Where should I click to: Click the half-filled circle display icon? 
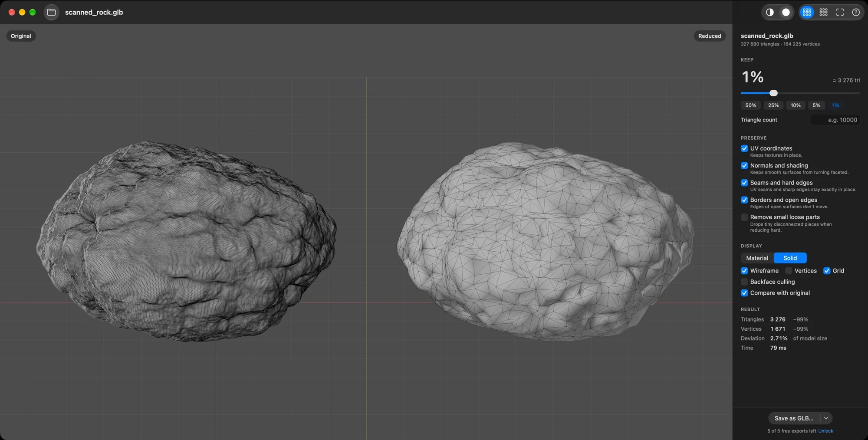point(770,12)
